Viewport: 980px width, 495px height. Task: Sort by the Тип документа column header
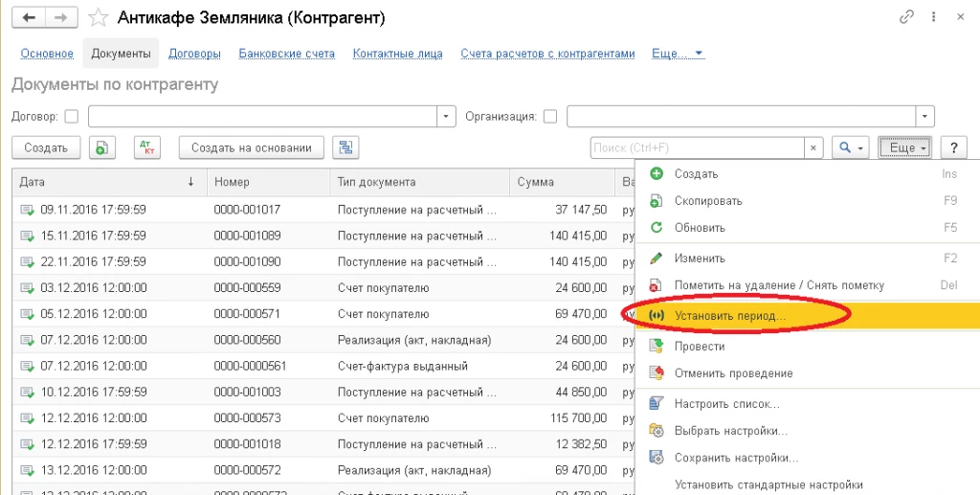(419, 183)
